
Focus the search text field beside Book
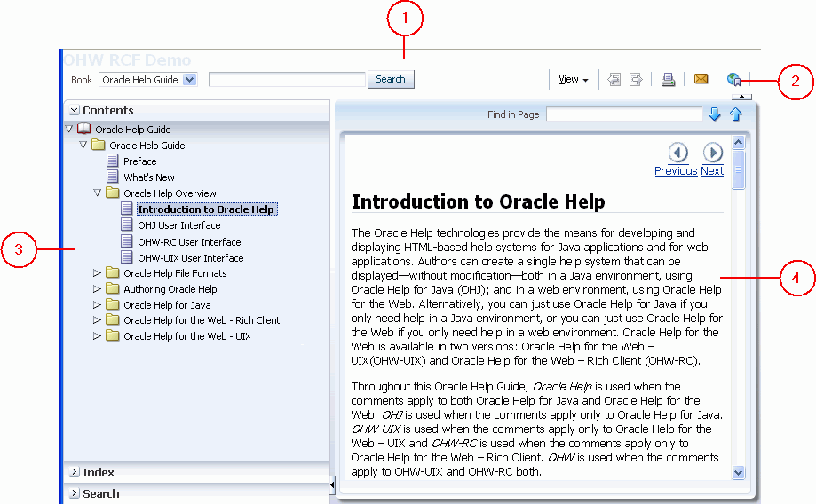click(x=287, y=79)
